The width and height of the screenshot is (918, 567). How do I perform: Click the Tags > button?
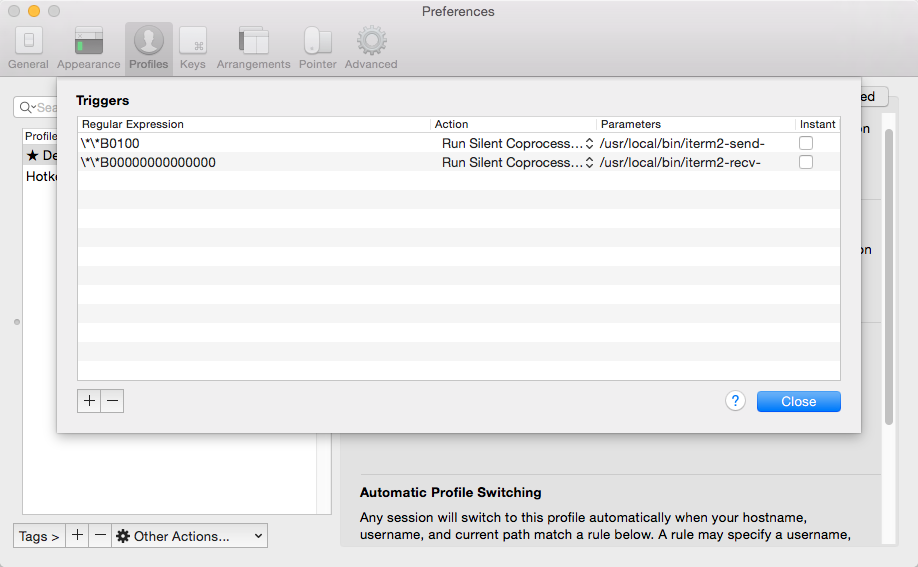tap(39, 536)
